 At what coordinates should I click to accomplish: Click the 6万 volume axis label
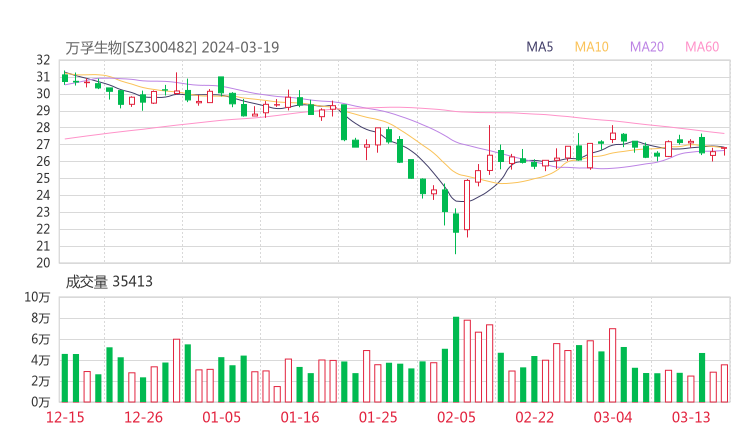pyautogui.click(x=41, y=339)
